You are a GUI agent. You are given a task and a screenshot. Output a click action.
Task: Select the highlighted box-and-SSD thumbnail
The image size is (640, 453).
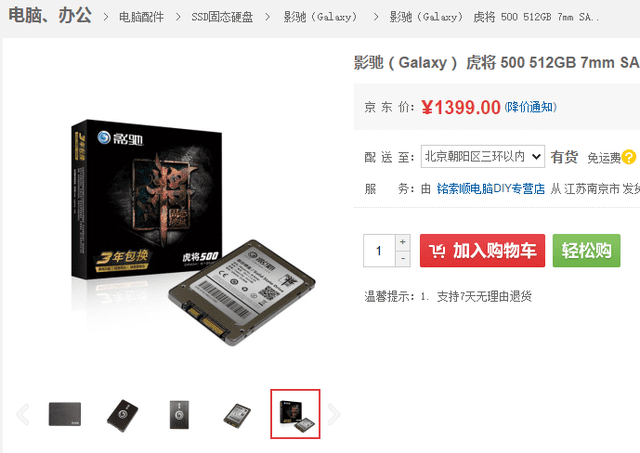coord(295,414)
